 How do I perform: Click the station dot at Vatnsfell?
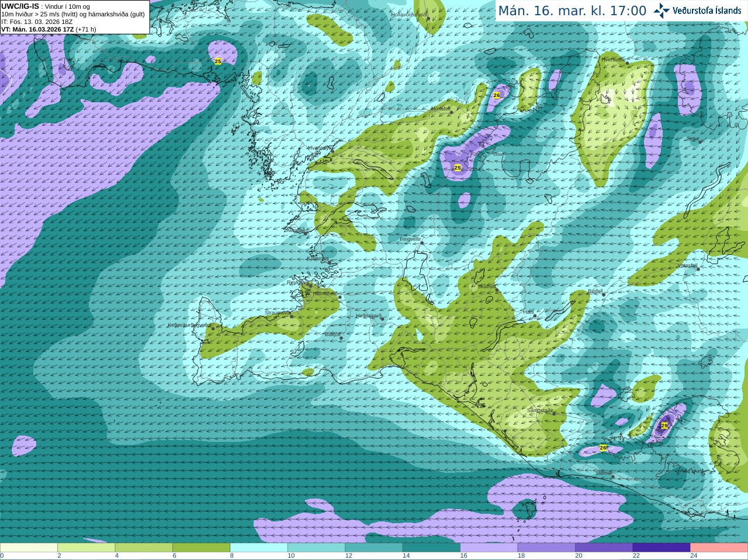698,269
